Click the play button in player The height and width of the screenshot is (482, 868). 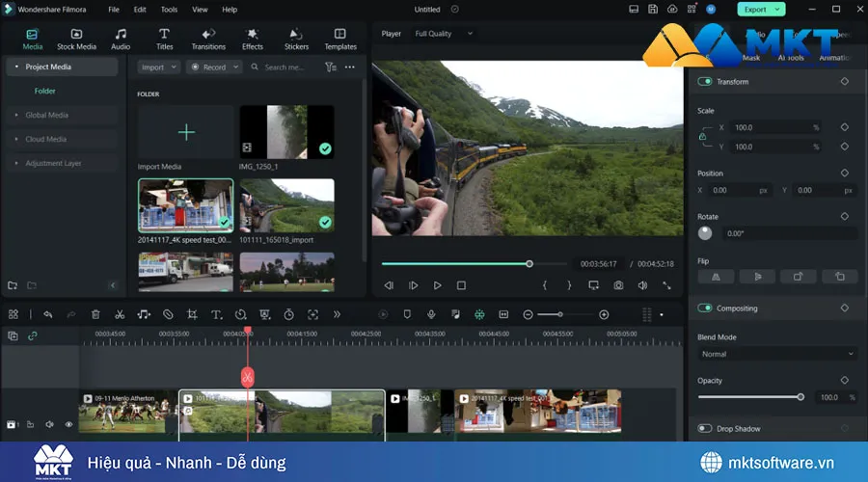[x=437, y=285]
